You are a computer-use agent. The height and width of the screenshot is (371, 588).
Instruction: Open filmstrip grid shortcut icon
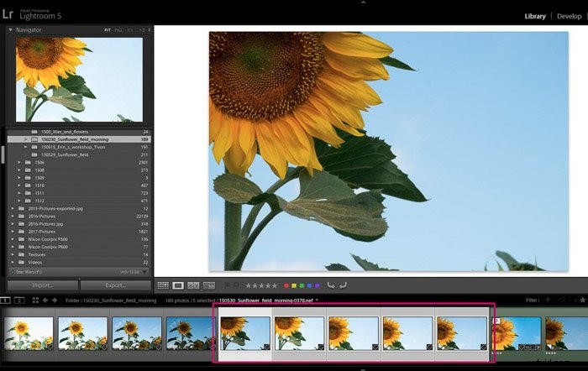(35, 300)
